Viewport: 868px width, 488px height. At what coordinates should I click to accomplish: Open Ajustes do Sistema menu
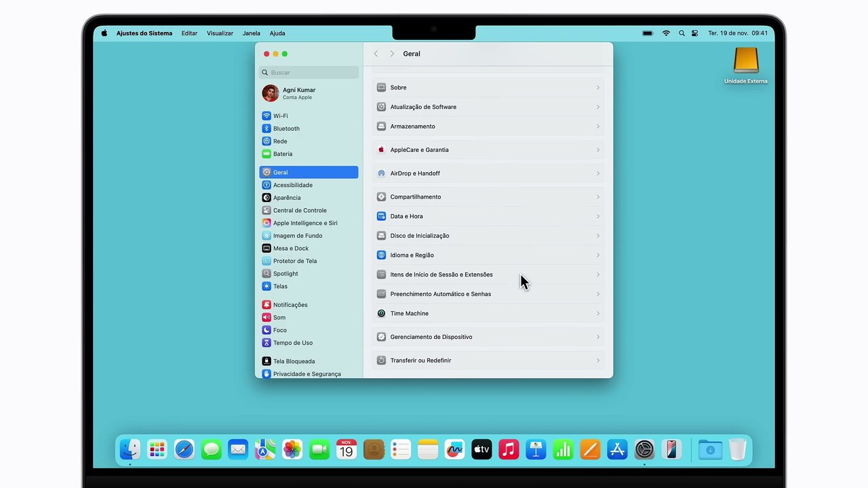144,33
